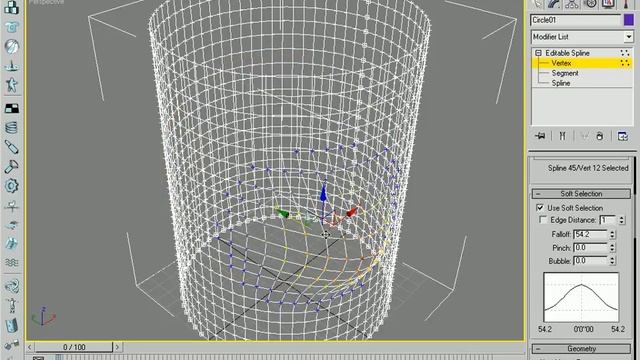Select the black-and-white checker plane icon
The width and height of the screenshot is (640, 360).
[x=11, y=108]
